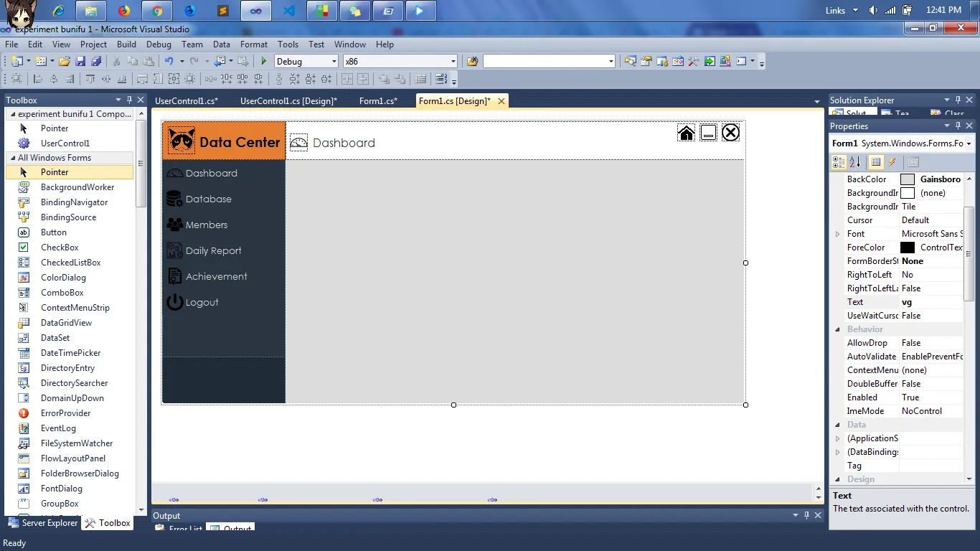980x551 pixels.
Task: Select the circled X icon on the form
Action: pos(730,133)
